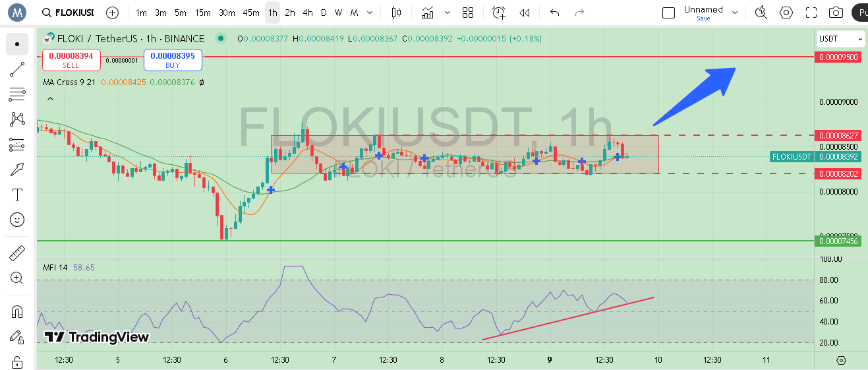Undo the last chart action
Viewport: 868px width, 370px height.
[x=554, y=13]
